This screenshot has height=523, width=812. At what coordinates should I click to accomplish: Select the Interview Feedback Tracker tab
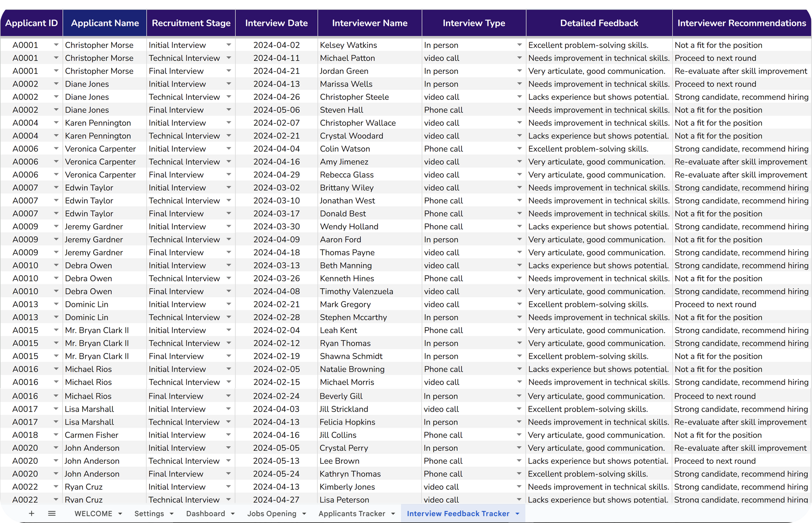[458, 514]
